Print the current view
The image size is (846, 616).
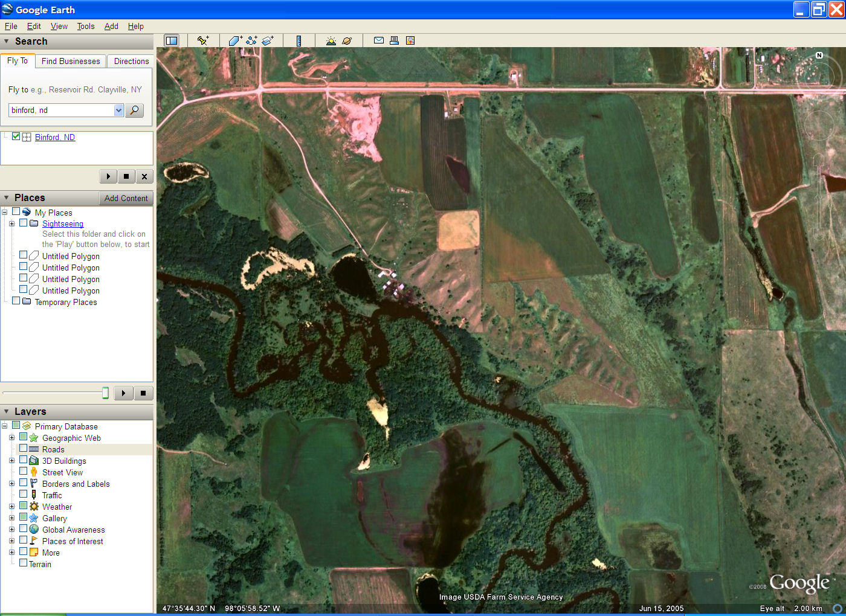394,40
